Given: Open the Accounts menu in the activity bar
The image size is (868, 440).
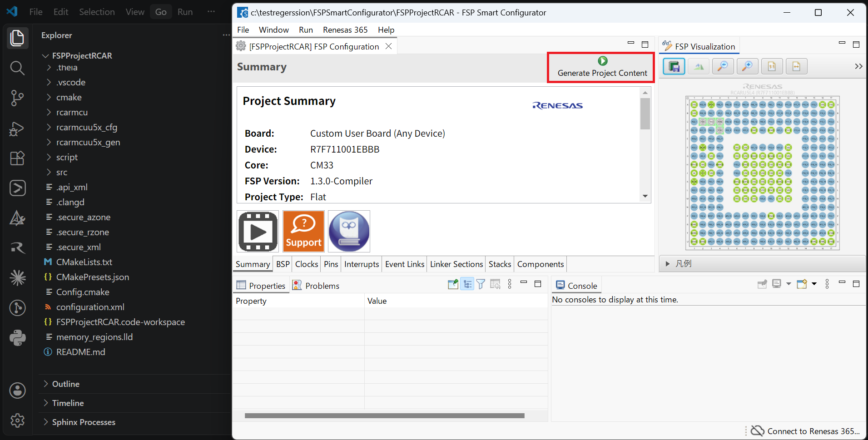Looking at the screenshot, I should tap(17, 391).
